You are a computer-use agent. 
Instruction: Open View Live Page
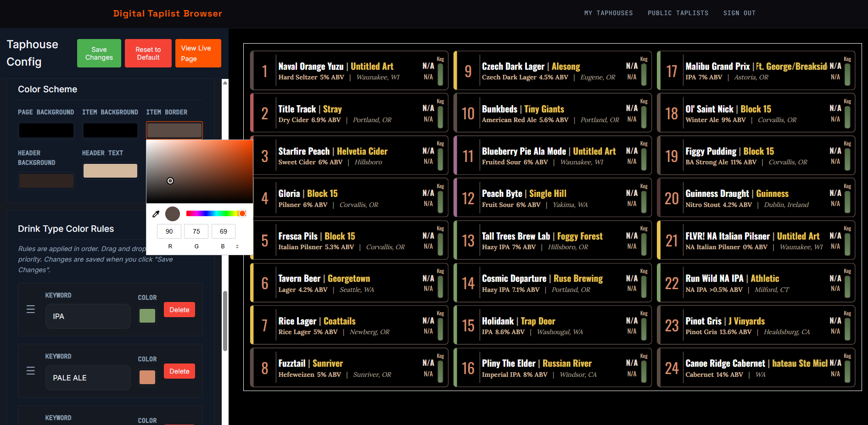[x=198, y=53]
